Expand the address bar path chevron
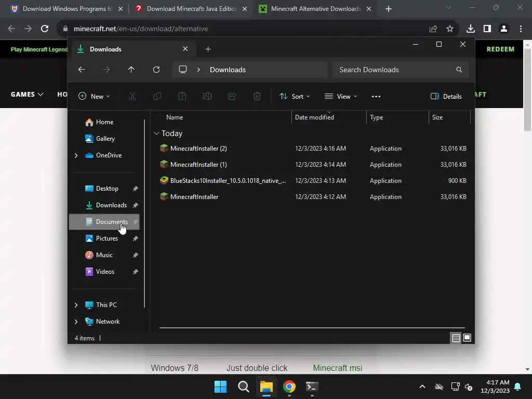Image resolution: width=532 pixels, height=399 pixels. (x=198, y=70)
